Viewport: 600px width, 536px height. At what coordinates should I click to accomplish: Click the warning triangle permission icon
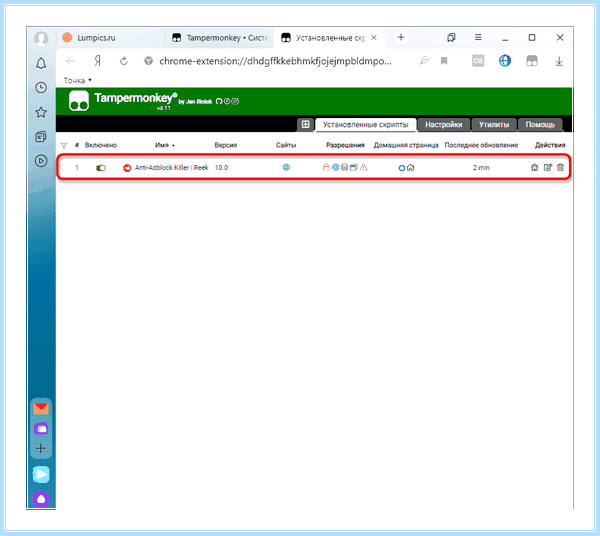coord(364,167)
